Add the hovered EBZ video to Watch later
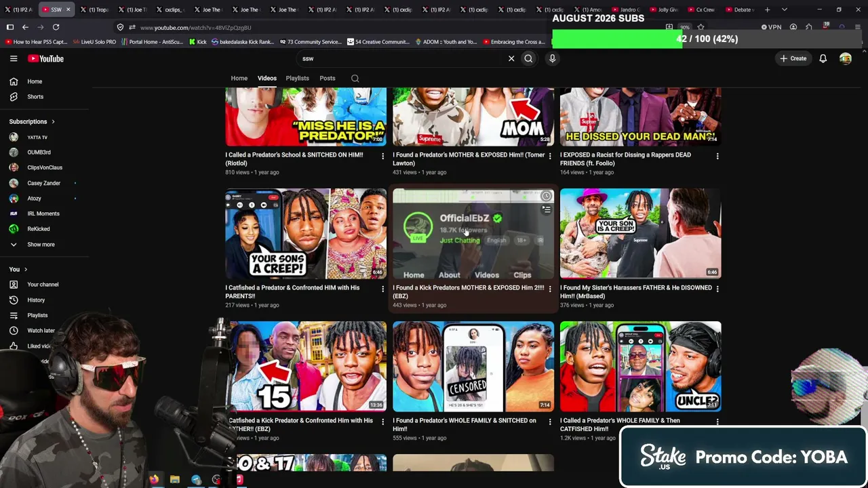Image resolution: width=868 pixels, height=488 pixels. (546, 197)
